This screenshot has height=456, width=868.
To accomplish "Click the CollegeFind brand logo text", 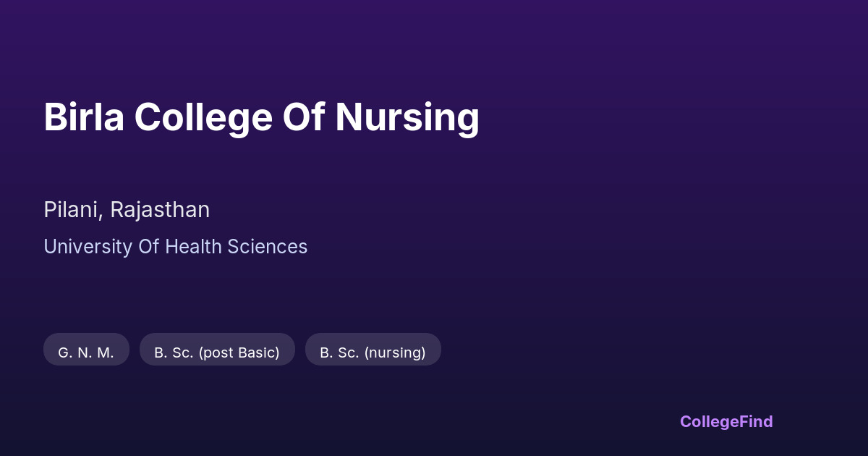I will click(x=726, y=421).
